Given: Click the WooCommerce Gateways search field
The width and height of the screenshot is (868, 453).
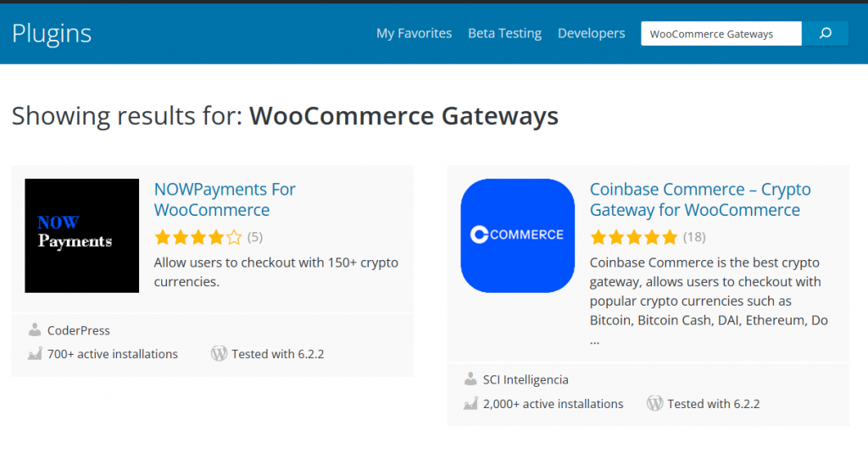Looking at the screenshot, I should point(721,34).
